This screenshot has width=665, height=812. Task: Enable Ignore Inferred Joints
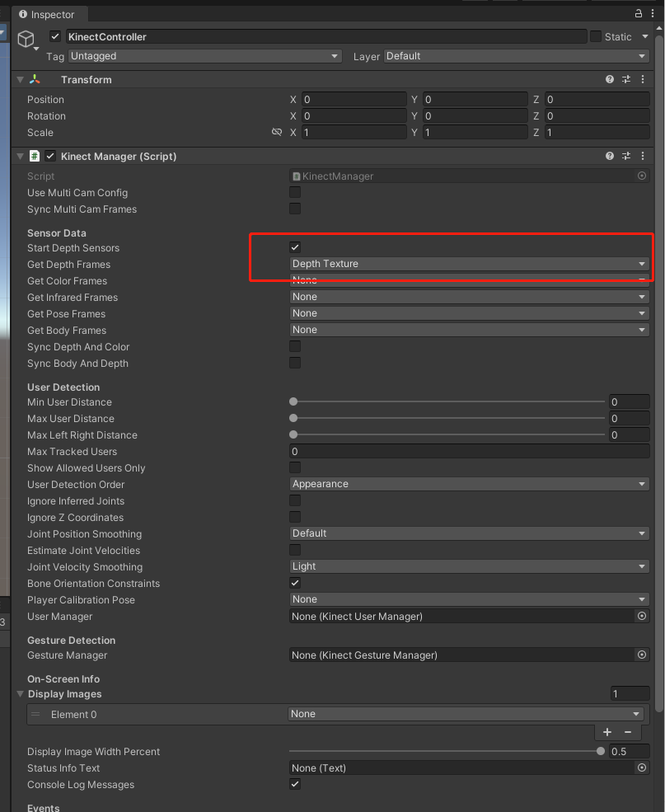(295, 500)
